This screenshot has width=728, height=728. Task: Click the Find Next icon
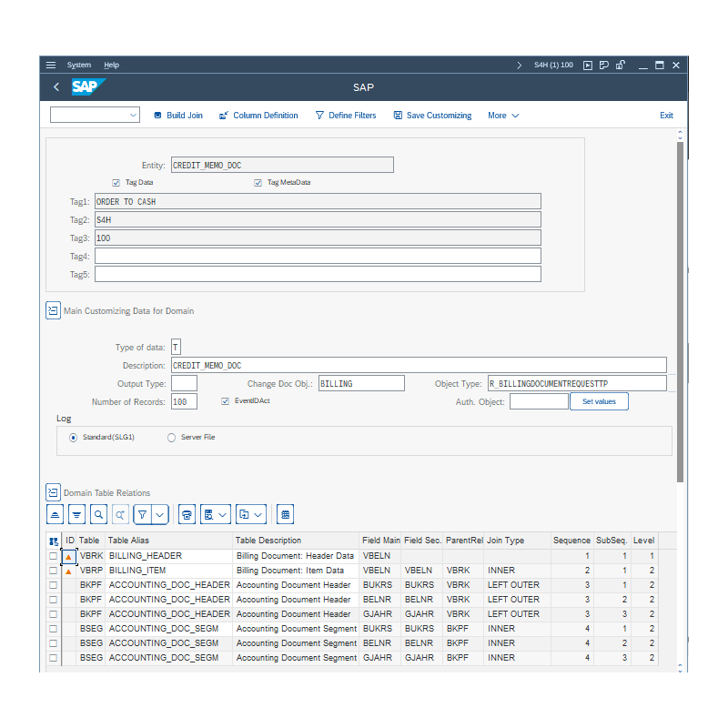point(120,514)
